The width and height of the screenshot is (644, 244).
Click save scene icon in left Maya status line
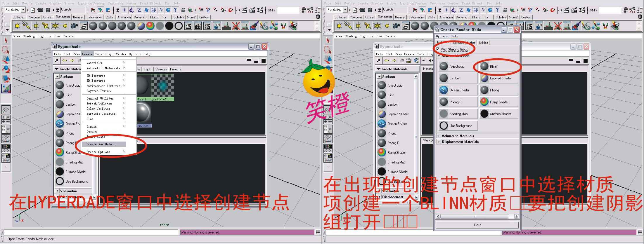click(48, 10)
